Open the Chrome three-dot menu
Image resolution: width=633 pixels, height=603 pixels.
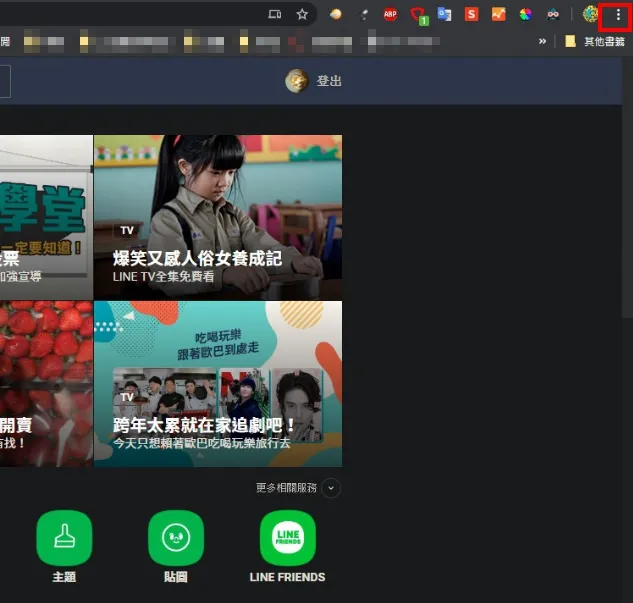tap(617, 15)
